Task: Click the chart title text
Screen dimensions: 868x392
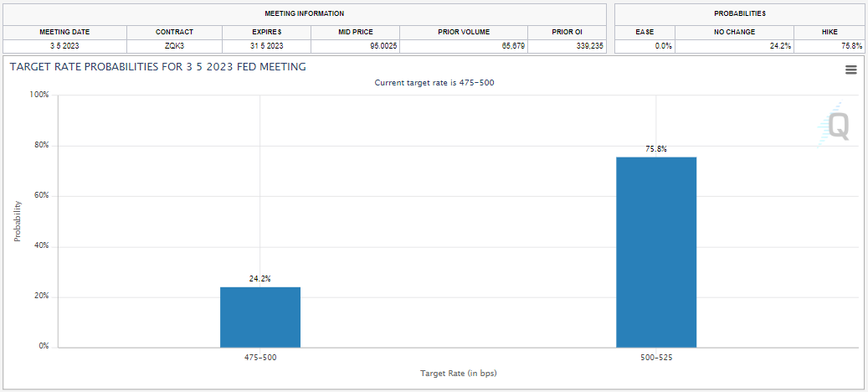Action: tap(157, 67)
